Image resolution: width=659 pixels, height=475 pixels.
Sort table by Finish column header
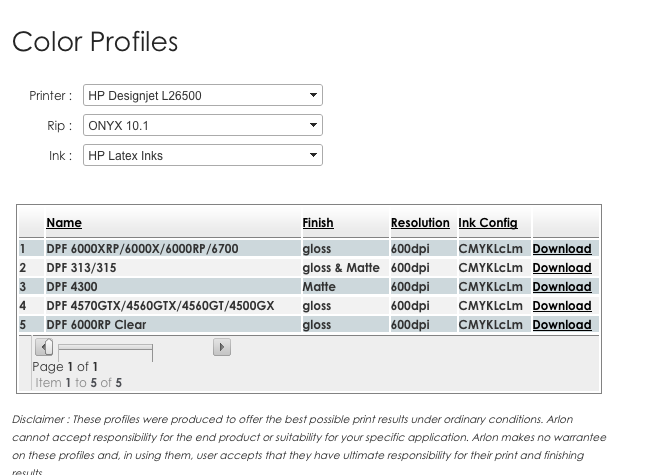pyautogui.click(x=318, y=223)
